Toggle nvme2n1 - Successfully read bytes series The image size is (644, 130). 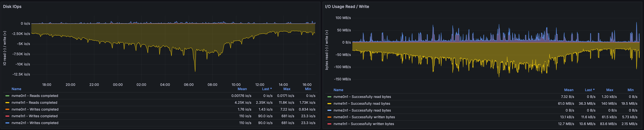click(x=361, y=110)
